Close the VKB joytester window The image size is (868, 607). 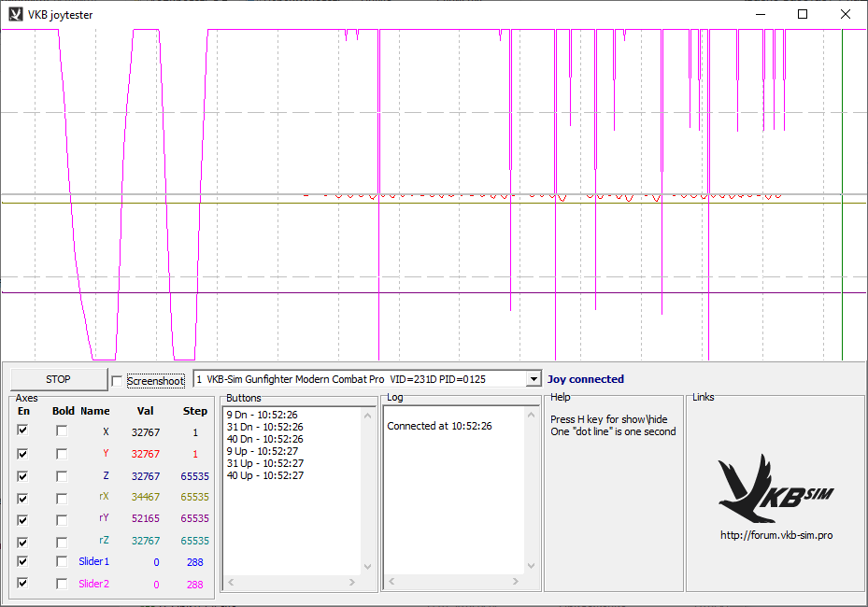tap(846, 14)
